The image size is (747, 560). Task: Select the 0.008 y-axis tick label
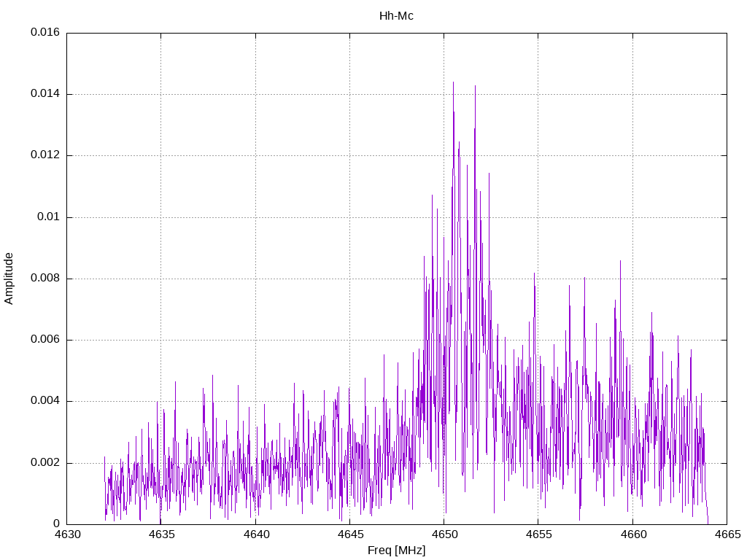(x=45, y=279)
